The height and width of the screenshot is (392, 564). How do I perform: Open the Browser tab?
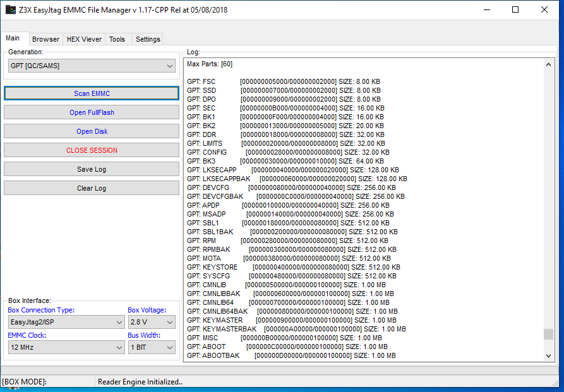coord(45,39)
